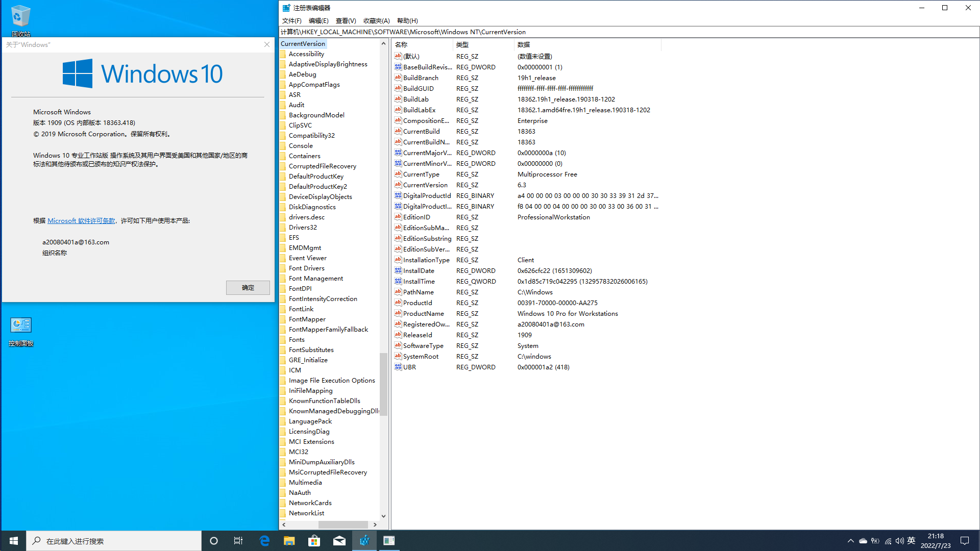Select the AppCompatFlags tree key
The width and height of the screenshot is (980, 551).
314,84
